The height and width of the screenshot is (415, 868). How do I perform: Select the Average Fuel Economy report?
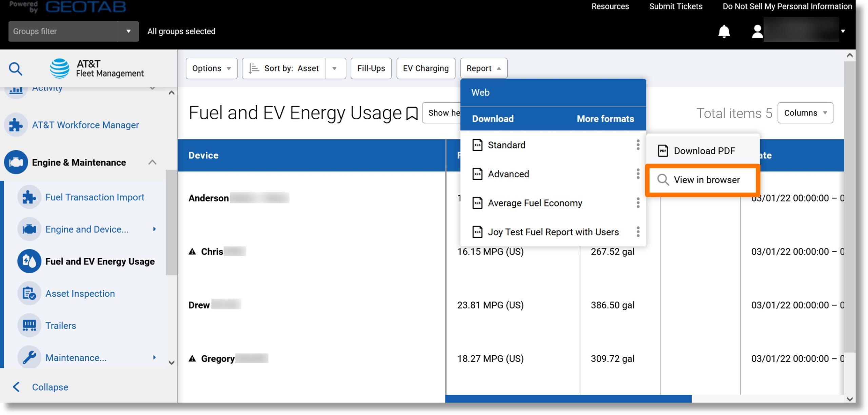click(535, 203)
